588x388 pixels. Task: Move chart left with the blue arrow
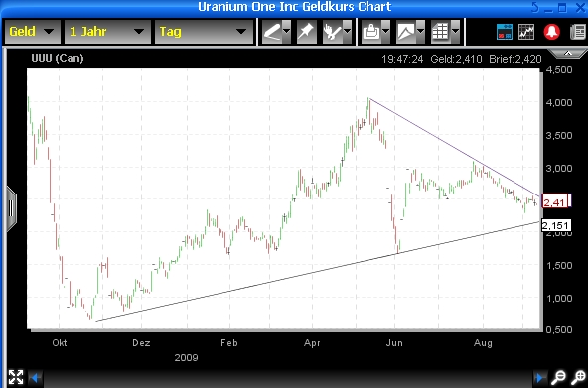(36, 378)
